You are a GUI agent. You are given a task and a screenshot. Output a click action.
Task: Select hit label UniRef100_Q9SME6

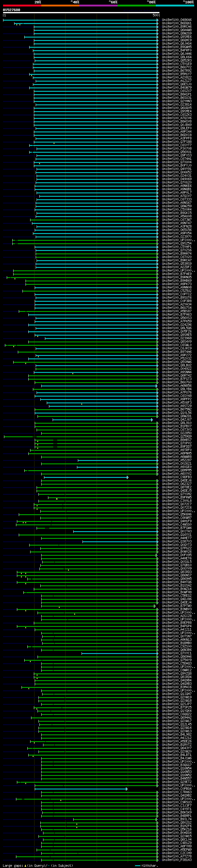[x=177, y=37]
